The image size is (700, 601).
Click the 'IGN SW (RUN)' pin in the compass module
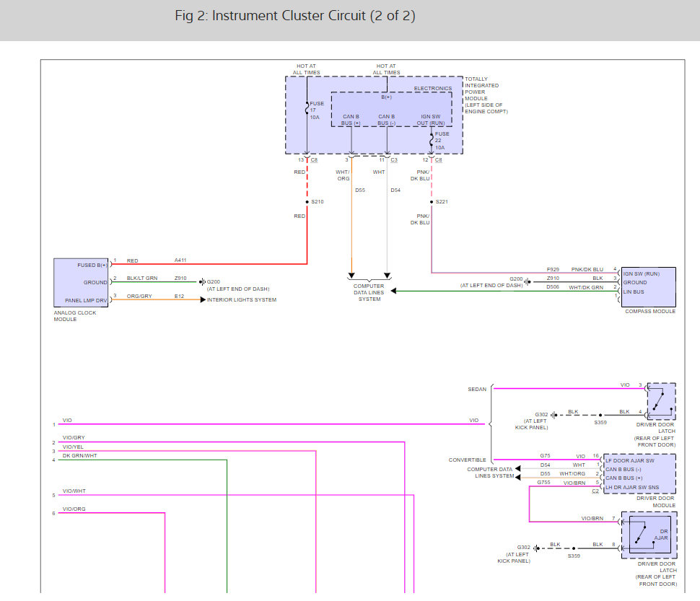click(641, 274)
